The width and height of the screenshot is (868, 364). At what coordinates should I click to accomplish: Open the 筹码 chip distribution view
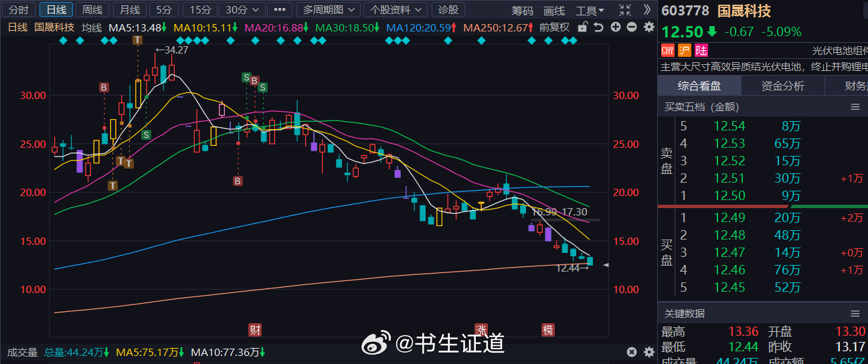point(523,11)
